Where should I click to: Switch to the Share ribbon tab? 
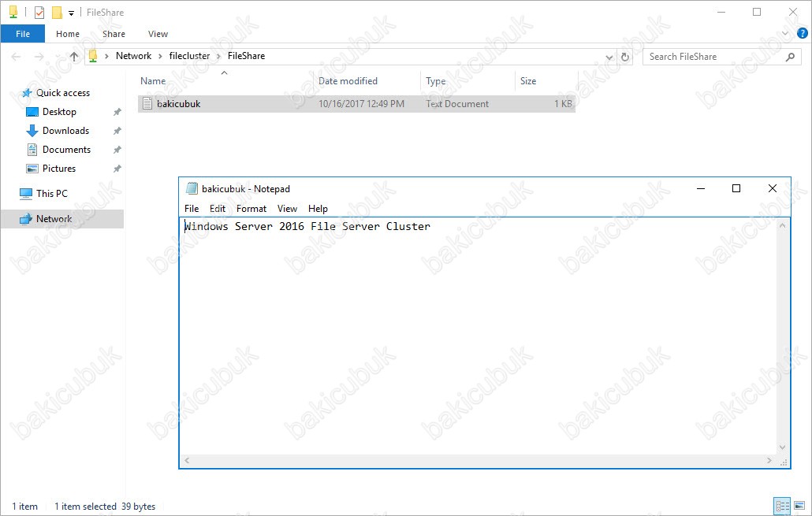click(114, 34)
